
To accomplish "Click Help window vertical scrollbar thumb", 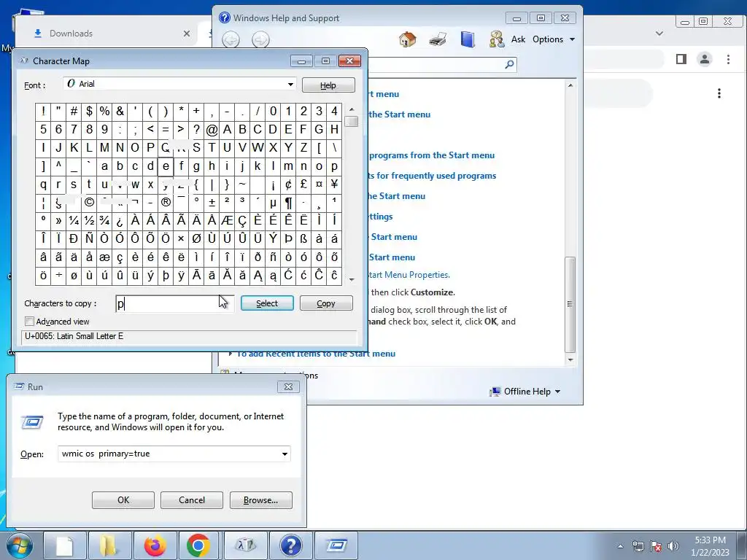I will [570, 304].
